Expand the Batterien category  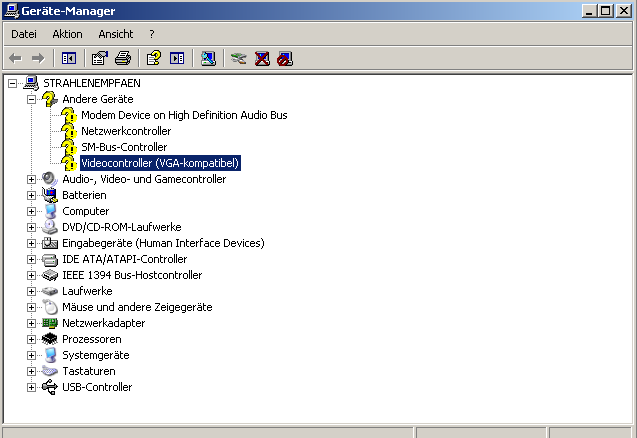[31, 195]
